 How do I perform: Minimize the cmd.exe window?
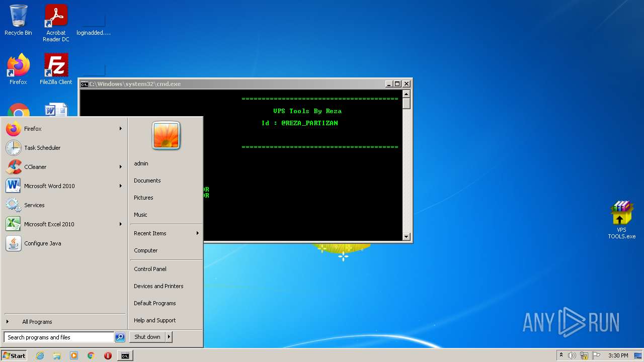(x=389, y=84)
